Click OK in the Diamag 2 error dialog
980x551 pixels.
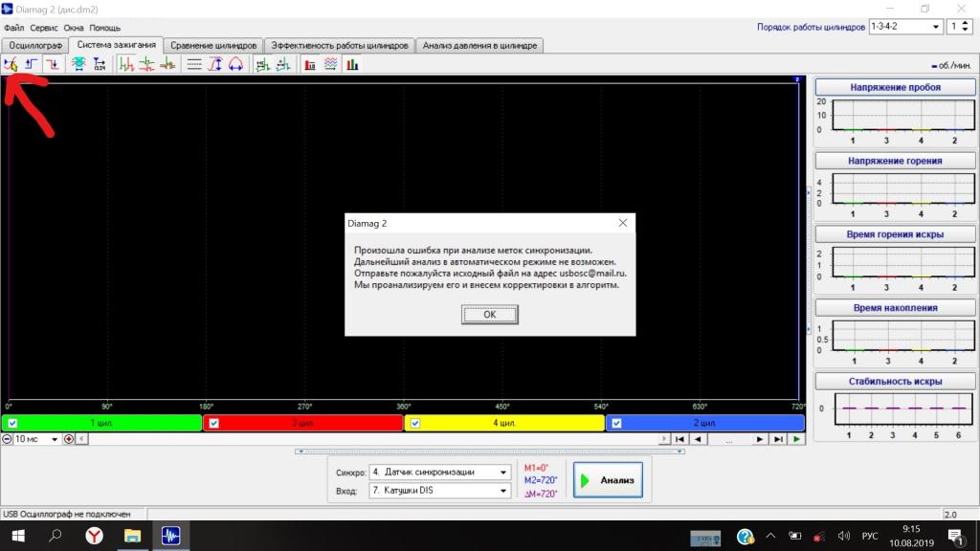[489, 314]
